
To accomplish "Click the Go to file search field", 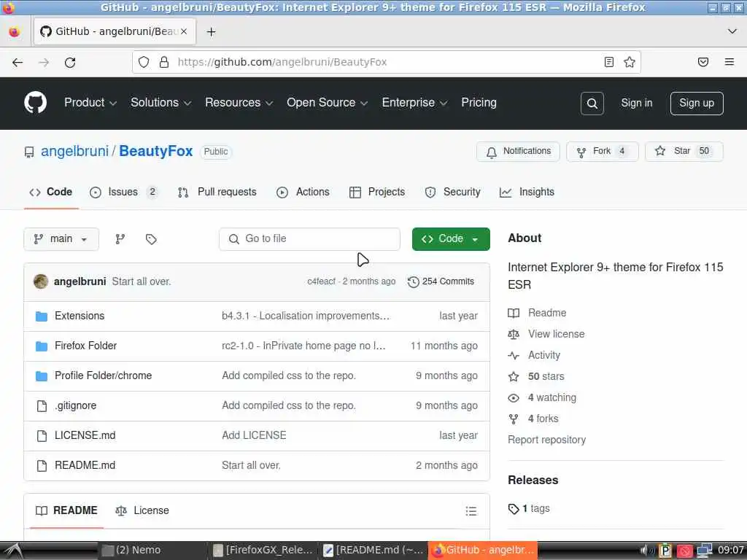I will tap(309, 239).
